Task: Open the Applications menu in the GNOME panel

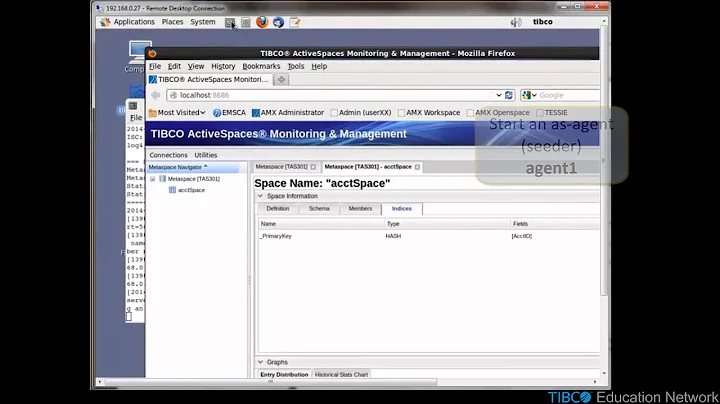Action: pyautogui.click(x=134, y=22)
